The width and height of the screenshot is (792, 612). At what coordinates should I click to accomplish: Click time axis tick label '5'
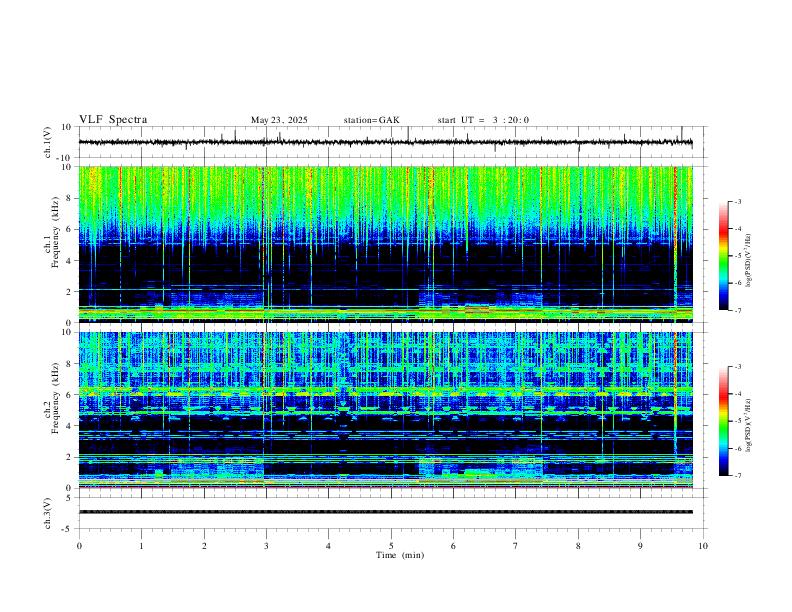point(391,546)
